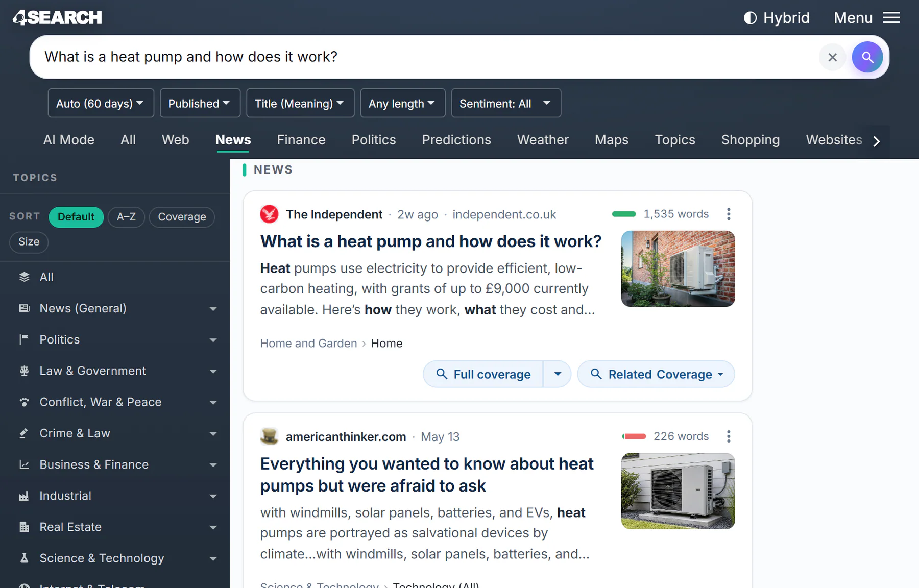The height and width of the screenshot is (588, 919).
Task: Switch to the Web tab
Action: click(176, 140)
